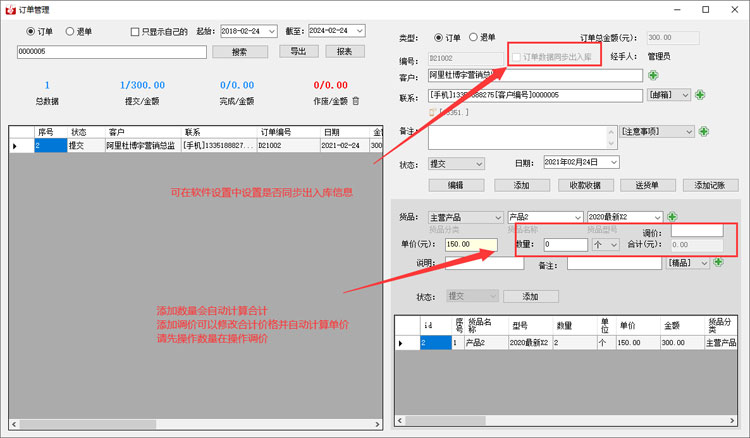Select the 退单 radio in left search panel
The height and width of the screenshot is (438, 750).
click(70, 32)
